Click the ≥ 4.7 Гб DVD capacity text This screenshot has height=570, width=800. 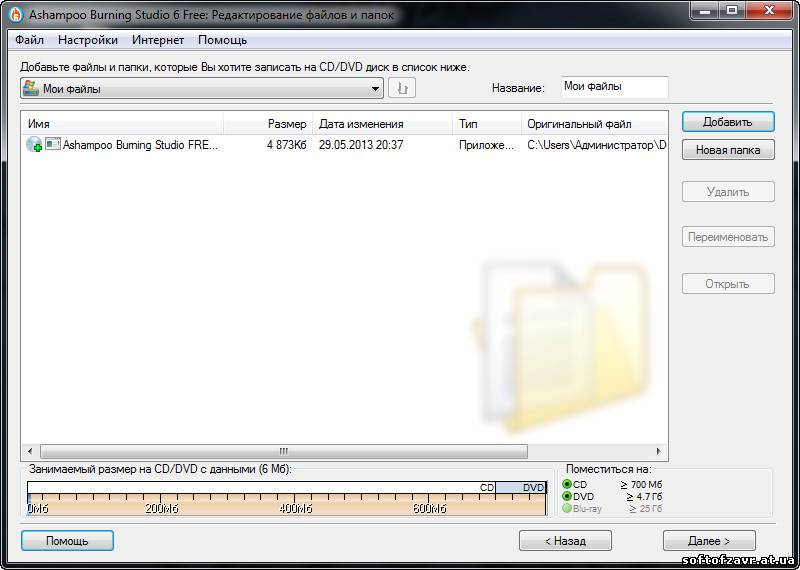[x=644, y=497]
